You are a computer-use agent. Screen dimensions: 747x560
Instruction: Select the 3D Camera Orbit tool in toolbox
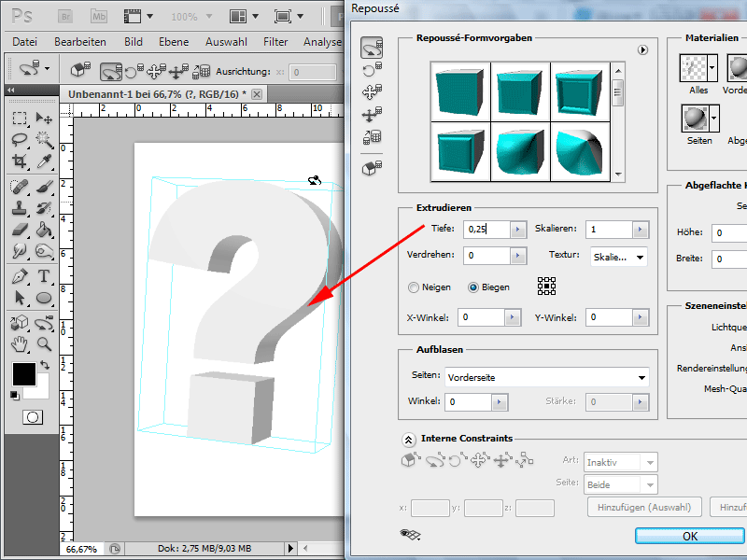point(44,323)
